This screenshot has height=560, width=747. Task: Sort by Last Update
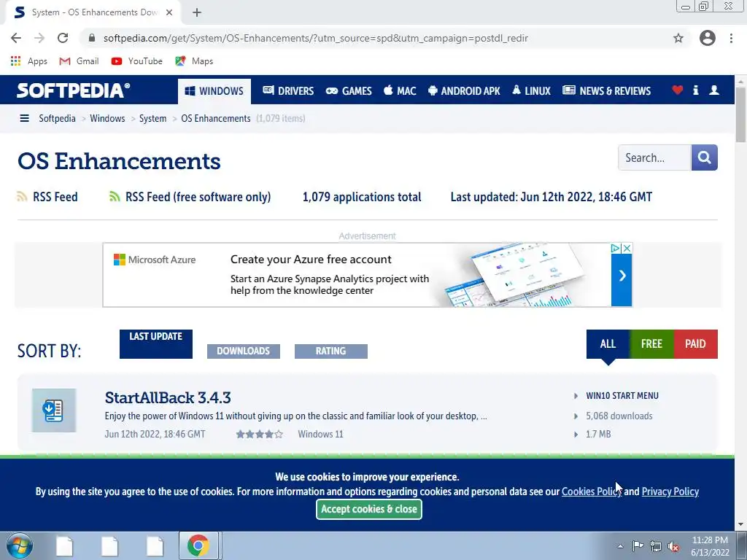click(156, 344)
